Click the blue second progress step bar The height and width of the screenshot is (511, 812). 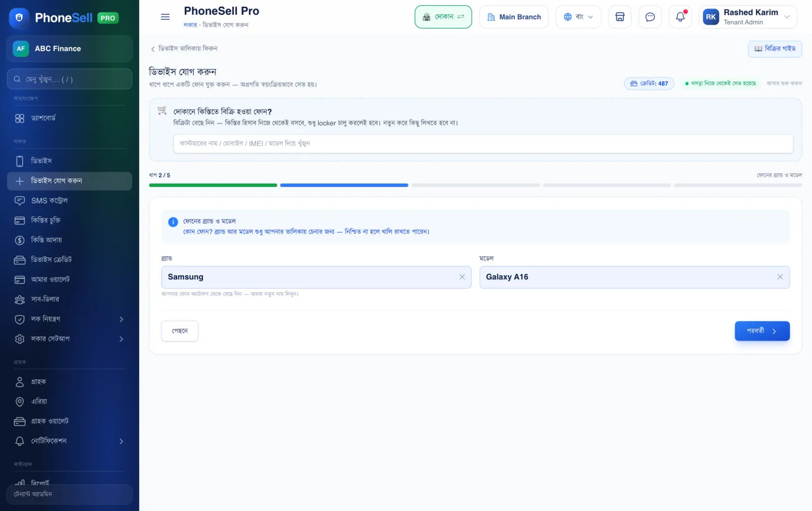344,185
